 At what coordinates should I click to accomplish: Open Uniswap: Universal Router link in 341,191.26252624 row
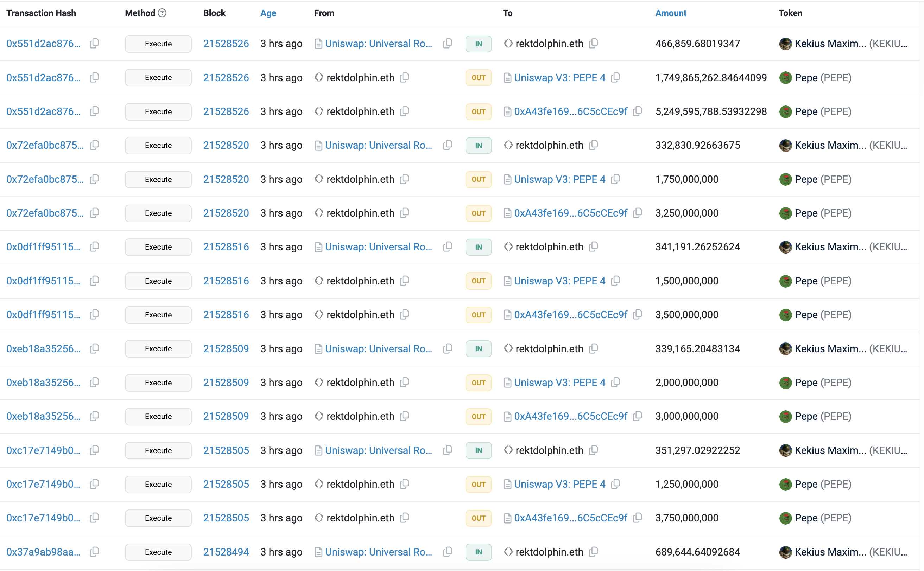pos(379,246)
